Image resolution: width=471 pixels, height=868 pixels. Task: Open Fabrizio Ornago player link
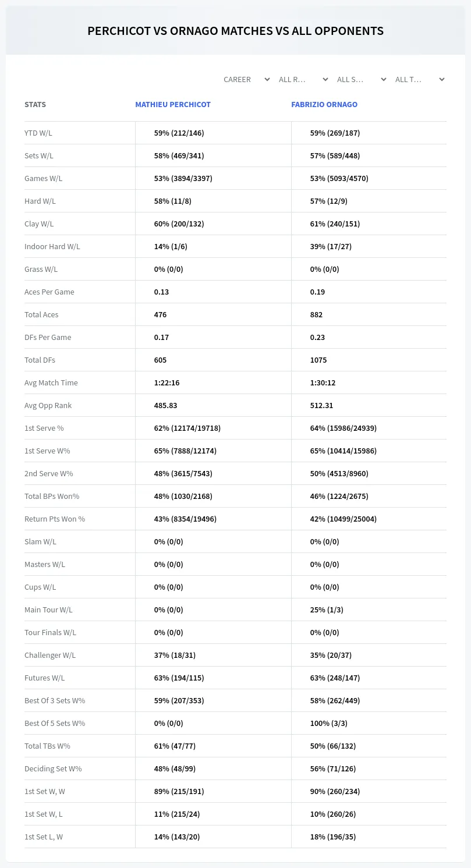[324, 105]
